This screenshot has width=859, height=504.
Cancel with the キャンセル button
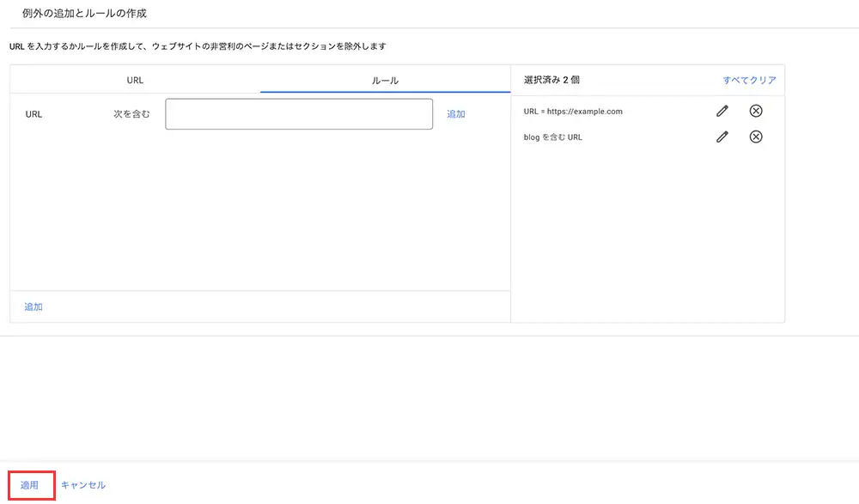[x=83, y=485]
